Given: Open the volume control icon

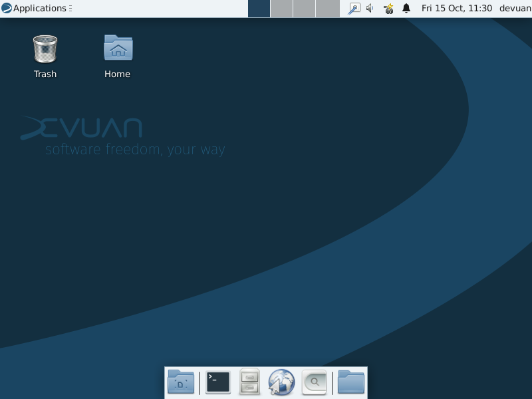Looking at the screenshot, I should [370, 8].
